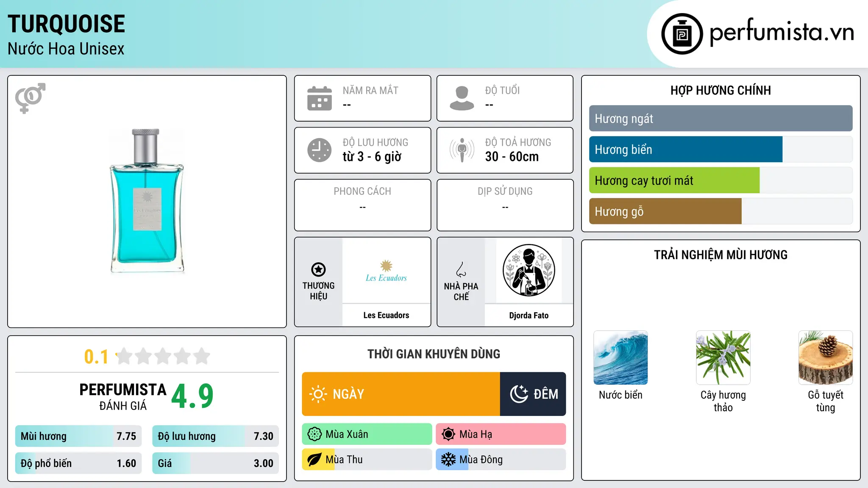Click the Độ phổ biến 1.60 score bar
The width and height of the screenshot is (868, 488).
click(x=78, y=463)
